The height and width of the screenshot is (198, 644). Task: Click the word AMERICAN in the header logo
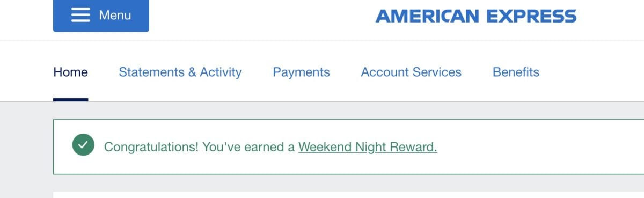click(428, 16)
